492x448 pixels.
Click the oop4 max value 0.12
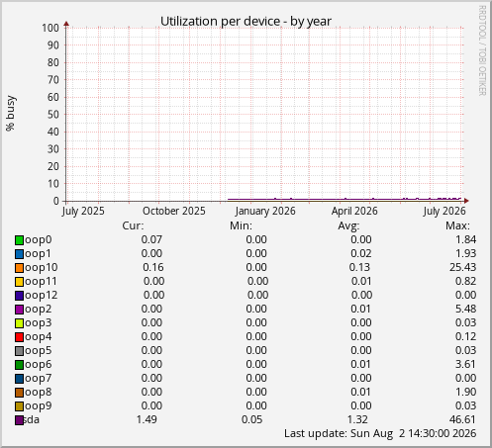tap(465, 336)
